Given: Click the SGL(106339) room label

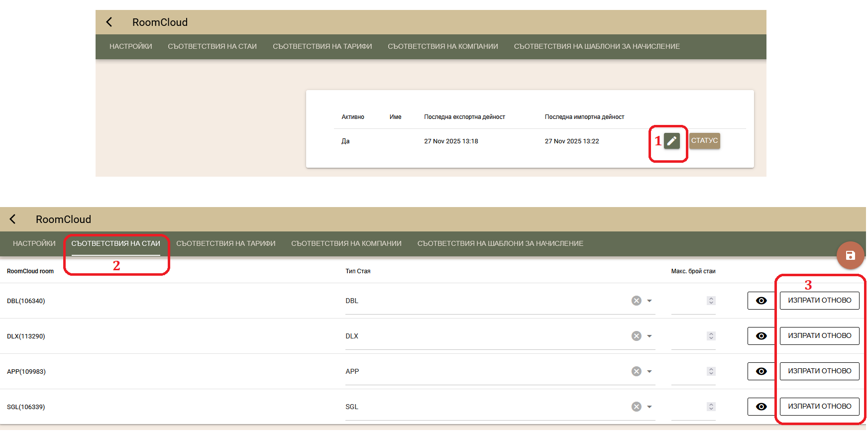Looking at the screenshot, I should coord(26,407).
